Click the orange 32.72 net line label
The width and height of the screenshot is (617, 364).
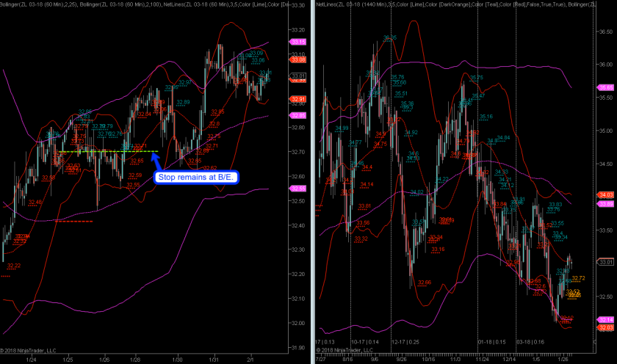pos(578,278)
